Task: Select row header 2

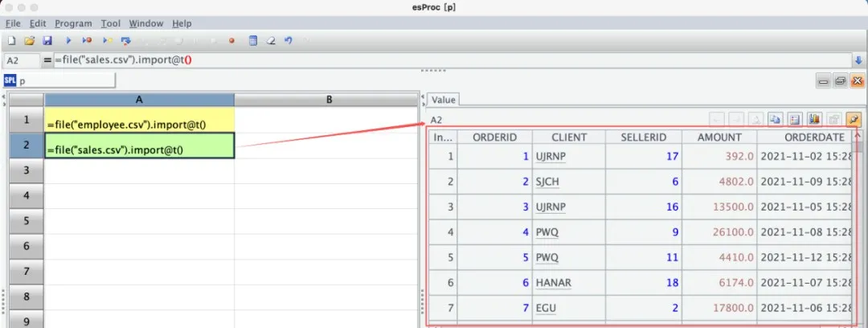Action: click(27, 146)
